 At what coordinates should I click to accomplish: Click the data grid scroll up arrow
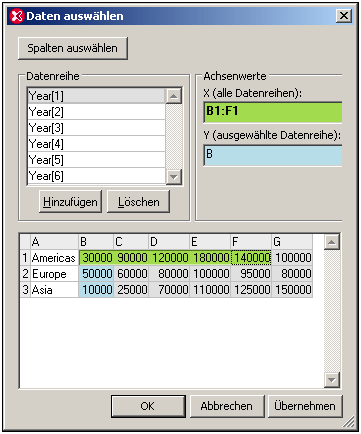tap(332, 242)
